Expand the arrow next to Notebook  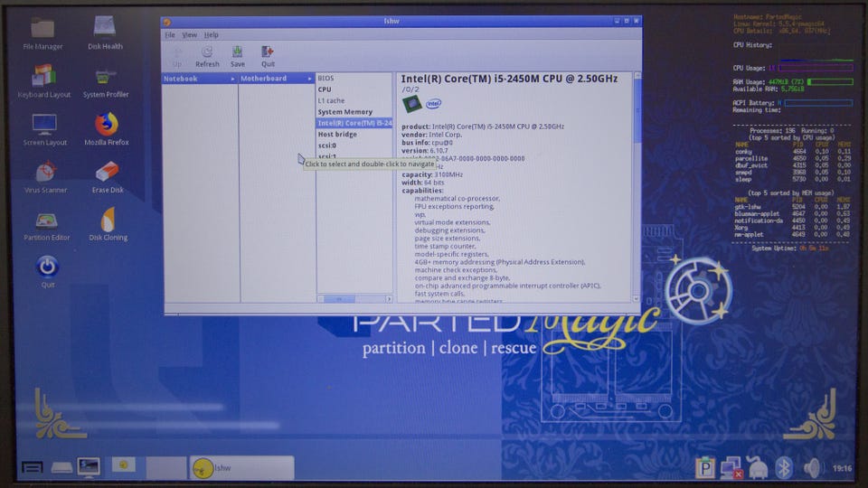(232, 79)
